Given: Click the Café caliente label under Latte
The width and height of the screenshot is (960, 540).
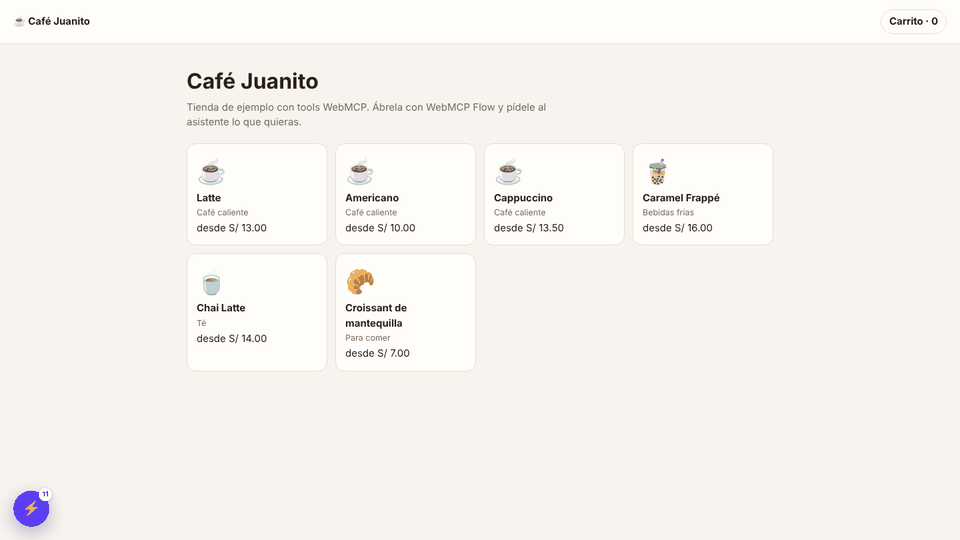Looking at the screenshot, I should tap(222, 212).
